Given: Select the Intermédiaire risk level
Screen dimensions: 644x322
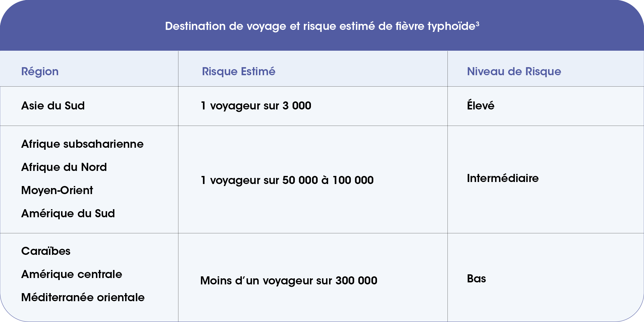Looking at the screenshot, I should pyautogui.click(x=502, y=178).
